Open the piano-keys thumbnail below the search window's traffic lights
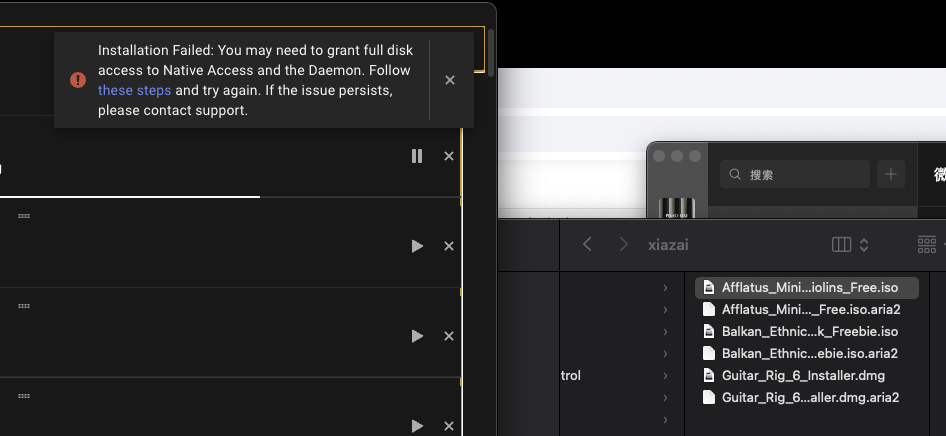The image size is (946, 436). pyautogui.click(x=679, y=208)
